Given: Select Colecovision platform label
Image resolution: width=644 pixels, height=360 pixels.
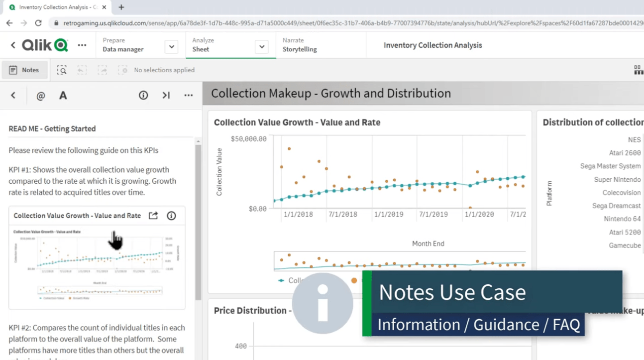Looking at the screenshot, I should click(622, 193).
